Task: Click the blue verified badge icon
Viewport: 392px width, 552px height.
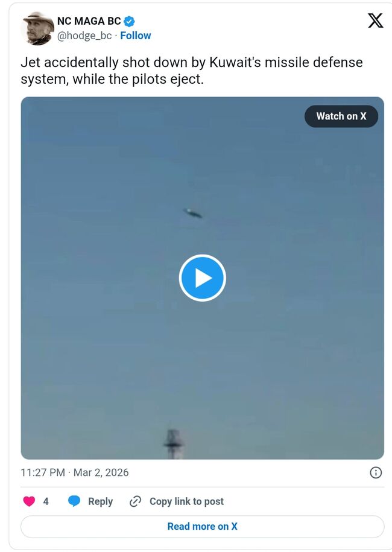Action: coord(129,22)
